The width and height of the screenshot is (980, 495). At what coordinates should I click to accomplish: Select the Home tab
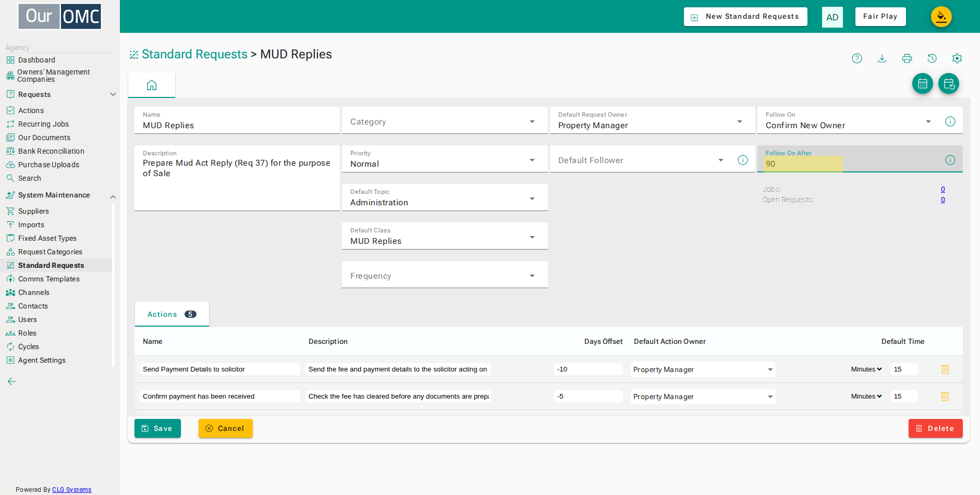click(x=152, y=85)
